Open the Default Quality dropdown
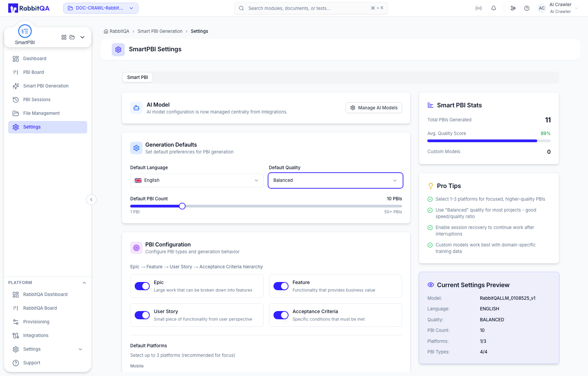588x376 pixels. coord(335,180)
